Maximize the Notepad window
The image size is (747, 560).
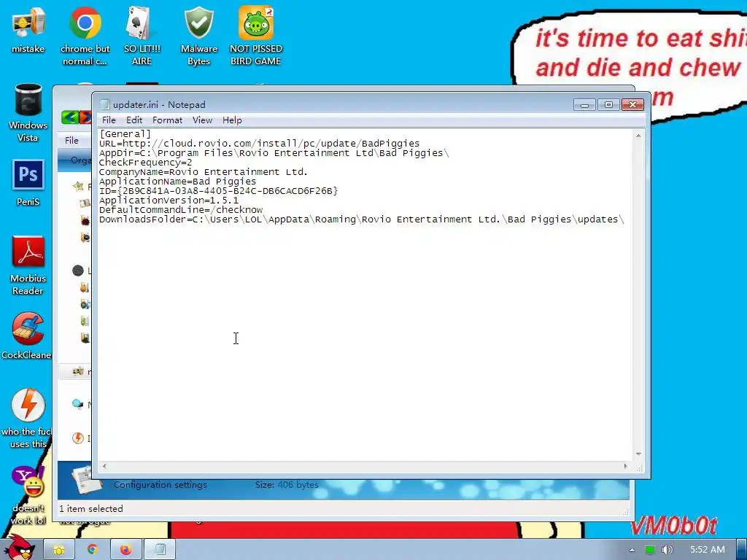pyautogui.click(x=608, y=104)
